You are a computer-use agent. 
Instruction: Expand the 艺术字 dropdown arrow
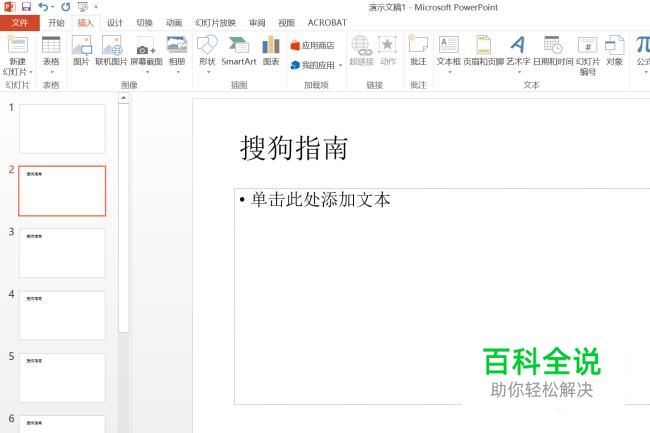[x=519, y=72]
